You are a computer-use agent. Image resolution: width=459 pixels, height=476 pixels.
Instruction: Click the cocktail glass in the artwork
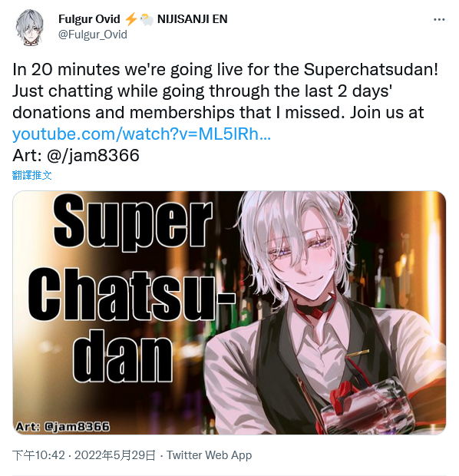(366, 405)
